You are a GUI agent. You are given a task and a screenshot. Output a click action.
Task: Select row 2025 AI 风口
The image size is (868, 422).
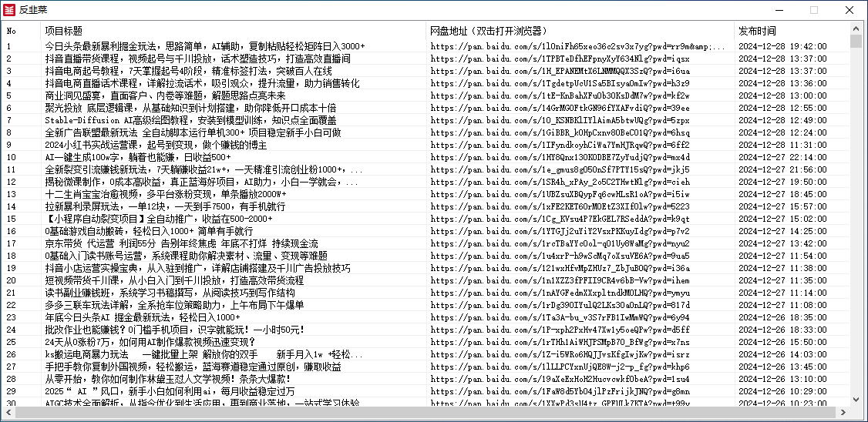coord(426,391)
